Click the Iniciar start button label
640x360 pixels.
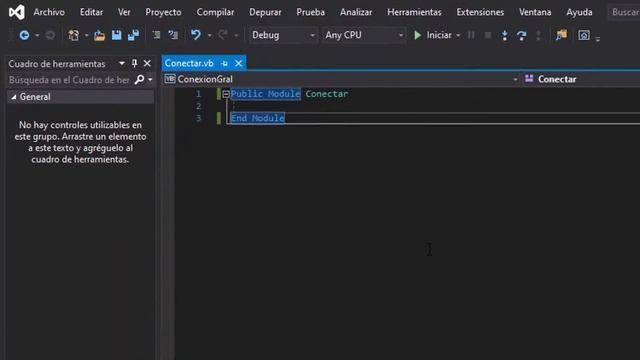point(439,36)
